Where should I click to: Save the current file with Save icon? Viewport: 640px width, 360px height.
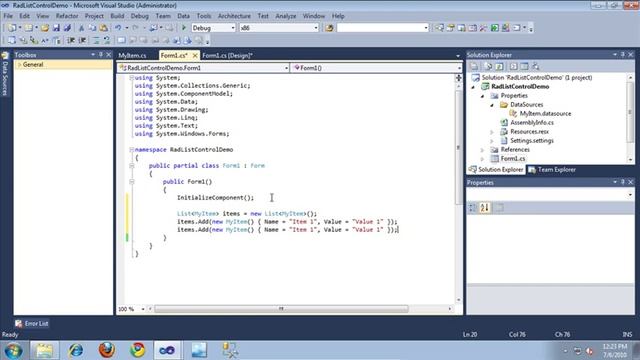point(56,28)
